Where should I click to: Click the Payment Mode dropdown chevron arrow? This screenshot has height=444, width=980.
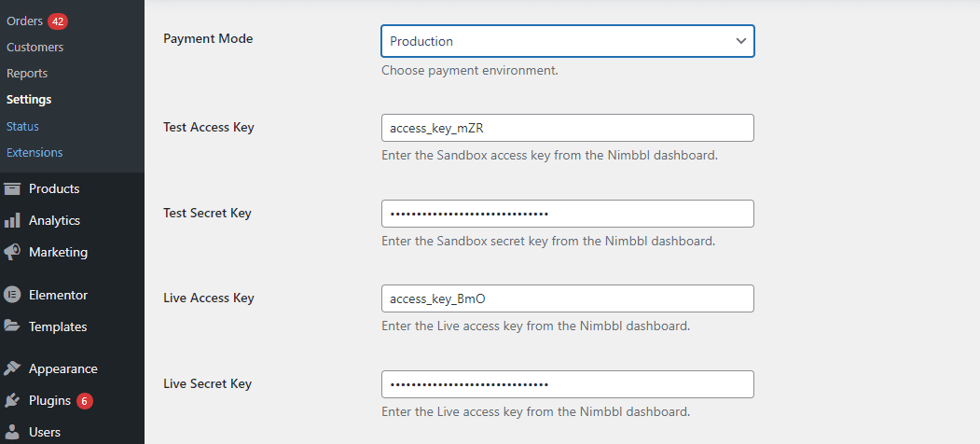coord(740,41)
